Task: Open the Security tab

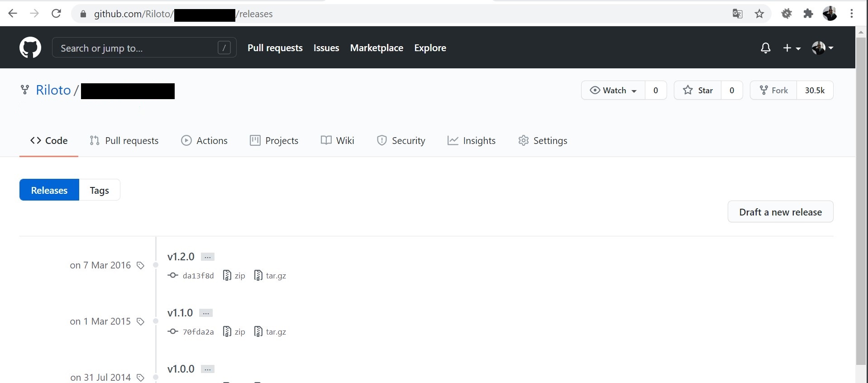Action: [401, 141]
